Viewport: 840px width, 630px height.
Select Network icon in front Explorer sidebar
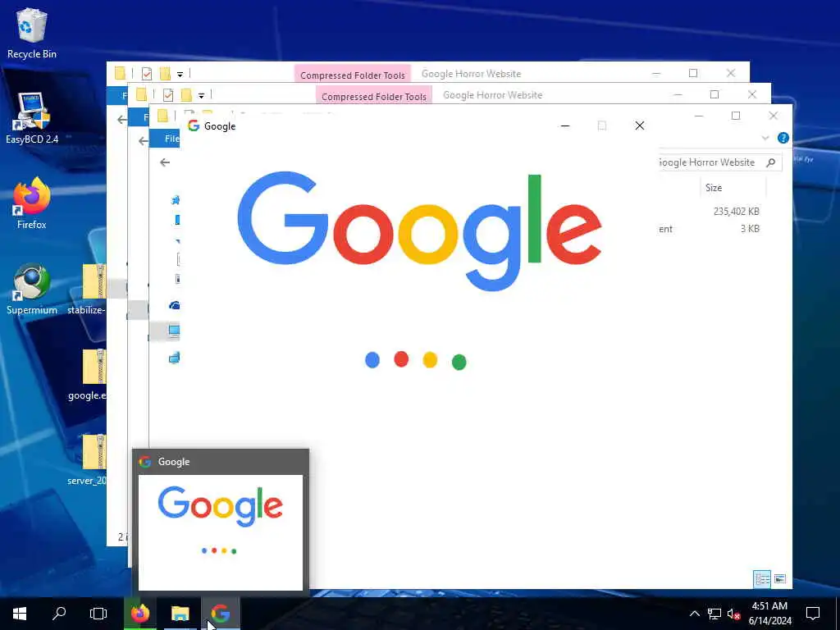point(174,358)
